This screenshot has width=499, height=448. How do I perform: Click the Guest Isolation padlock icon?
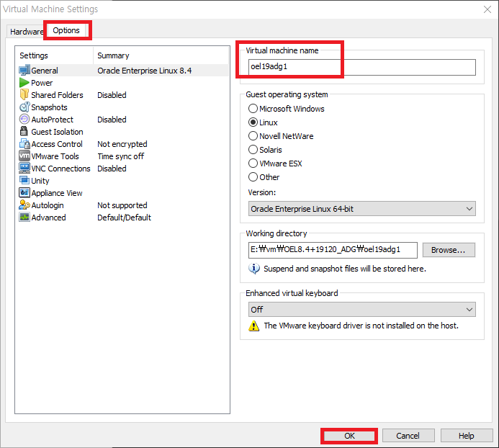click(24, 131)
